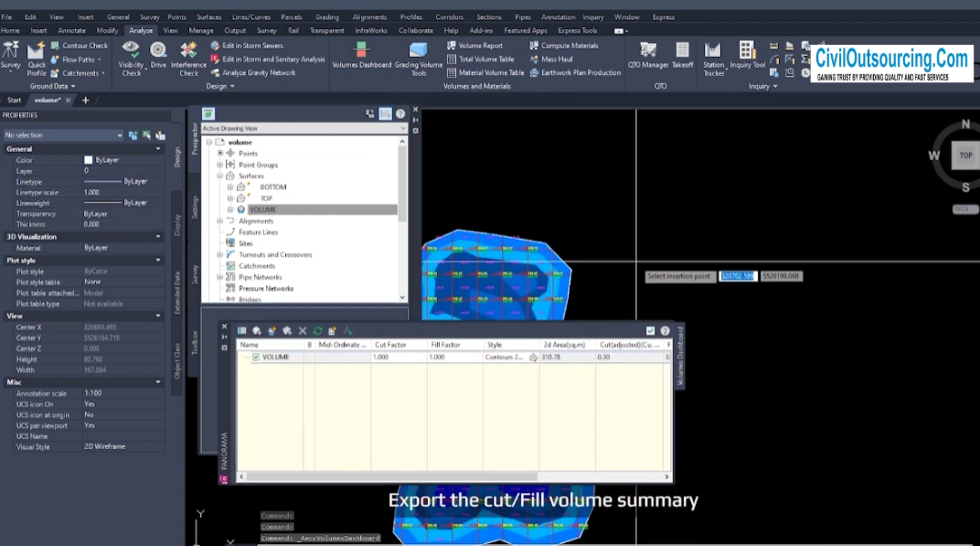Run Compute Materials
The height and width of the screenshot is (546, 980).
(x=564, y=46)
